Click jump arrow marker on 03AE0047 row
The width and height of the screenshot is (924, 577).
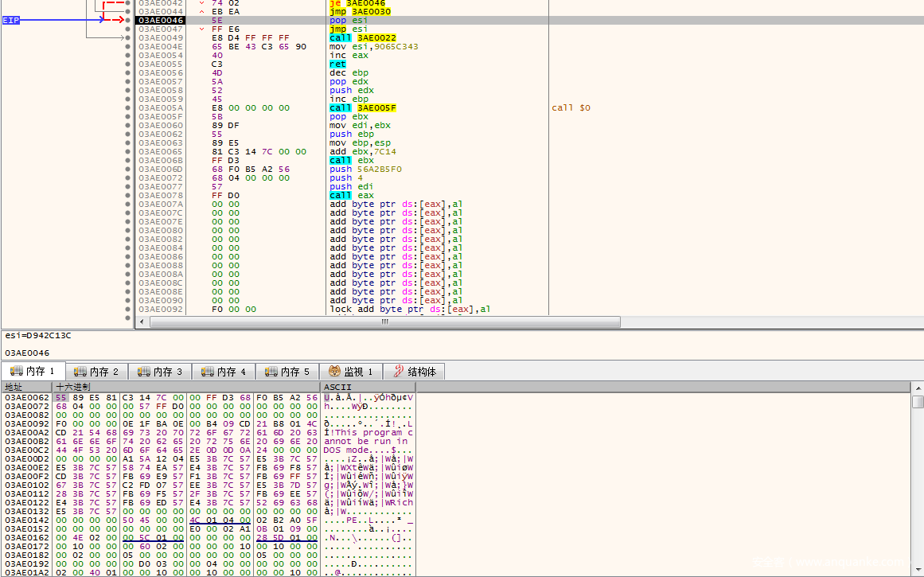[x=202, y=29]
